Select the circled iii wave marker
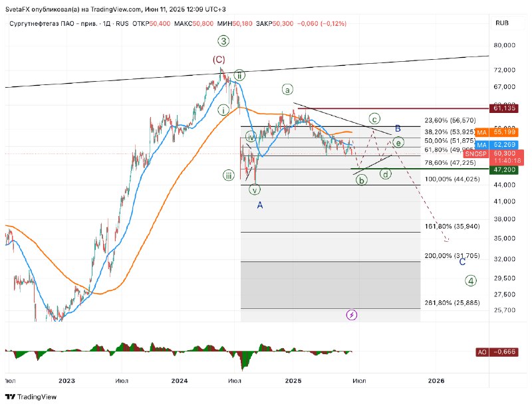 228,175
